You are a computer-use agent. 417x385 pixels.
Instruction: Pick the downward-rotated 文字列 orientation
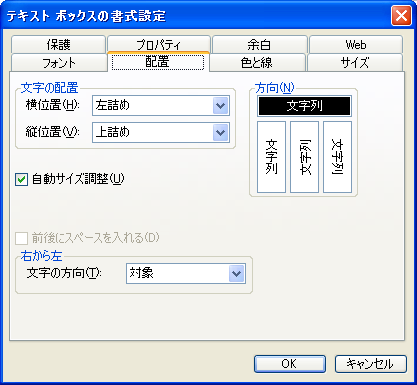point(337,157)
